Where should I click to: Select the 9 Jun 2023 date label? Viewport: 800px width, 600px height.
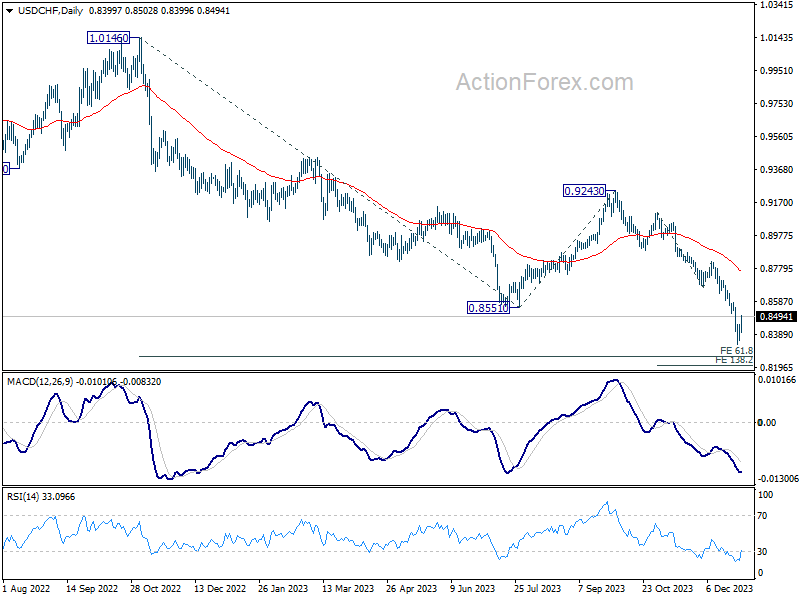pyautogui.click(x=472, y=589)
